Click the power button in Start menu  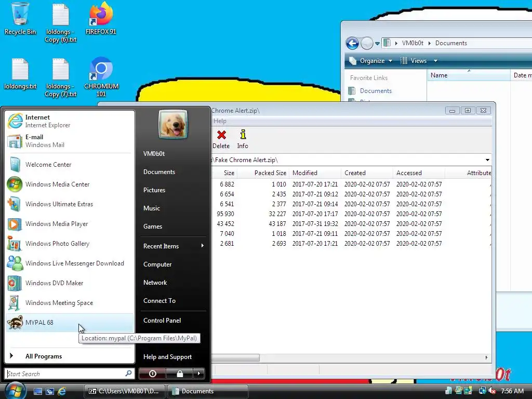(x=152, y=374)
